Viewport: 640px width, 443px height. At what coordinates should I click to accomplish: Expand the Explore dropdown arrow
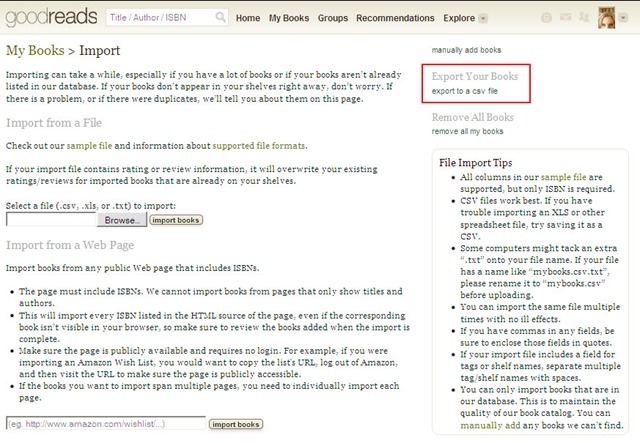(x=483, y=18)
